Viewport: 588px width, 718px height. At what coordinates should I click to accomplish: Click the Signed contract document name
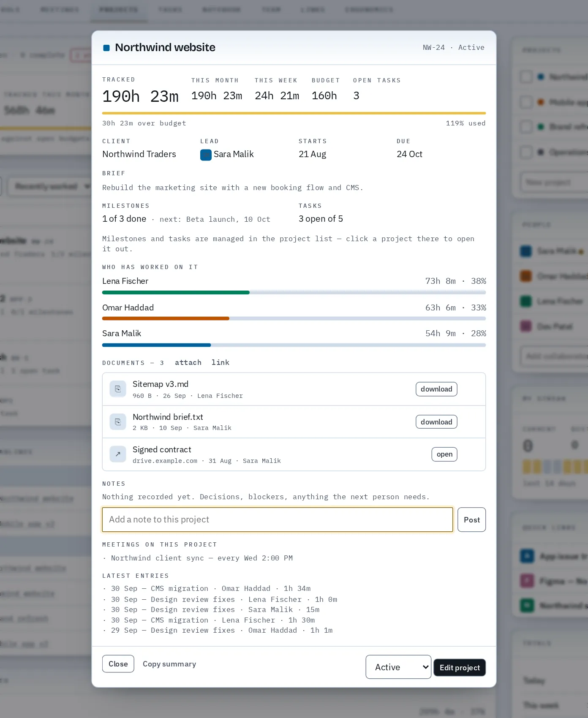(x=162, y=449)
